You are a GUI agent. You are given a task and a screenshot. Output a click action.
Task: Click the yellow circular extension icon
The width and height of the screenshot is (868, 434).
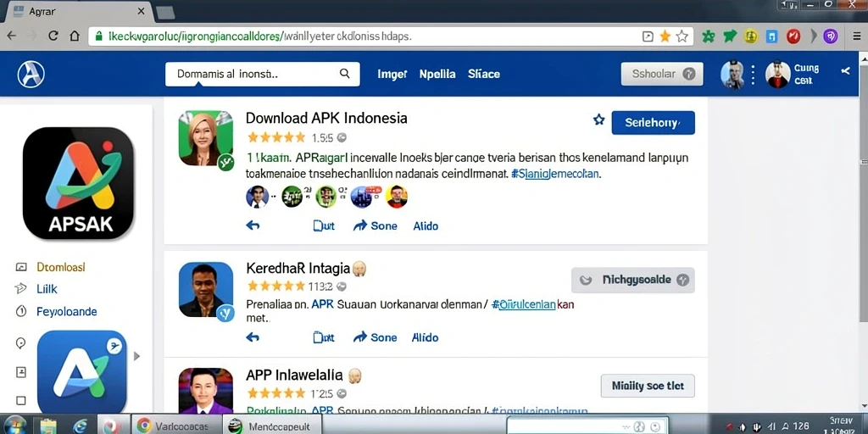point(751,36)
